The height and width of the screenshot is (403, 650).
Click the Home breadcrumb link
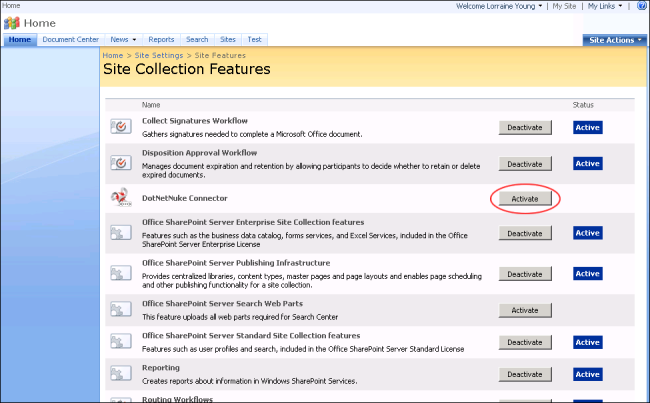coord(113,56)
